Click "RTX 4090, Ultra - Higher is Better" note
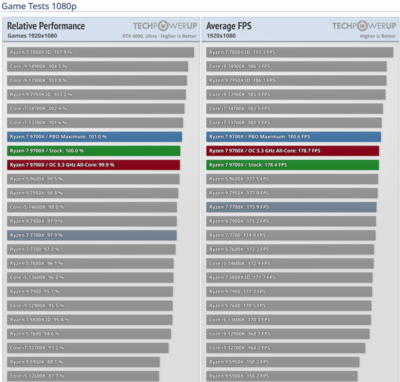The width and height of the screenshot is (400, 382). pyautogui.click(x=159, y=36)
